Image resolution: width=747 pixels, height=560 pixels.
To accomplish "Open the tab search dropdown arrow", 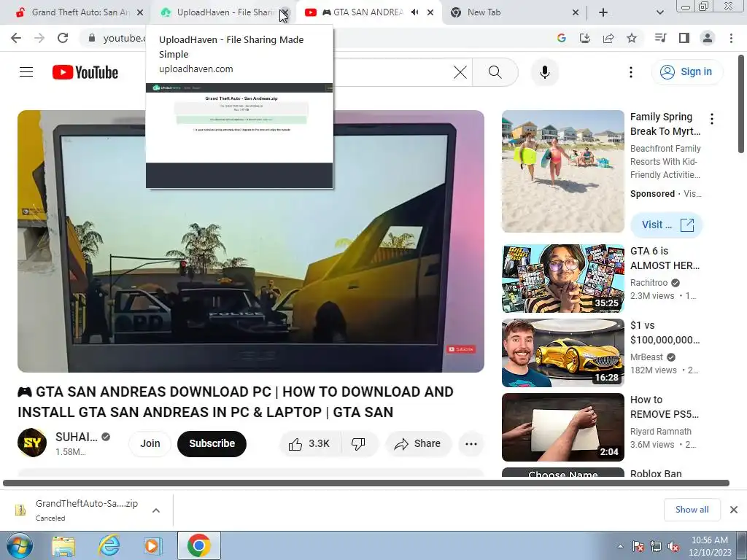I will (x=659, y=12).
